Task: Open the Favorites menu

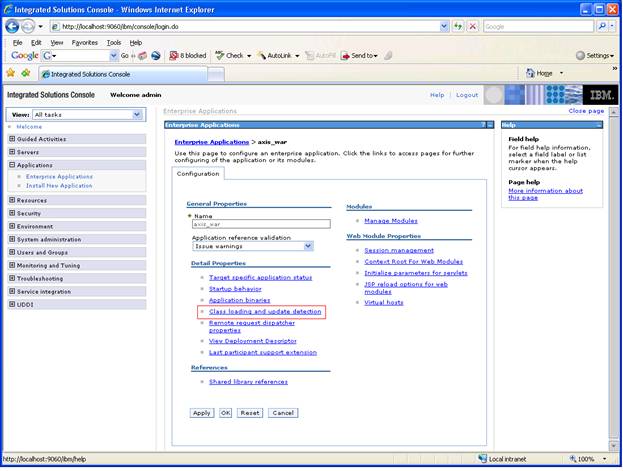Action: coord(85,43)
